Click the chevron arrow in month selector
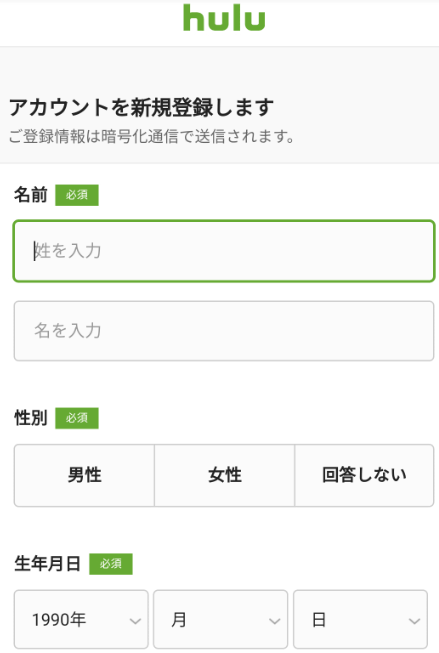This screenshot has width=439, height=653. click(274, 621)
